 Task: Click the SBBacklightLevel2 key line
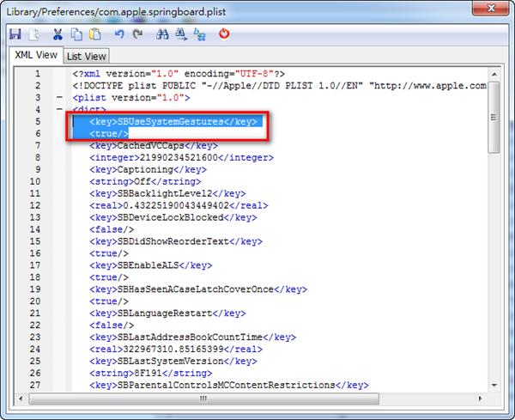pyautogui.click(x=167, y=193)
